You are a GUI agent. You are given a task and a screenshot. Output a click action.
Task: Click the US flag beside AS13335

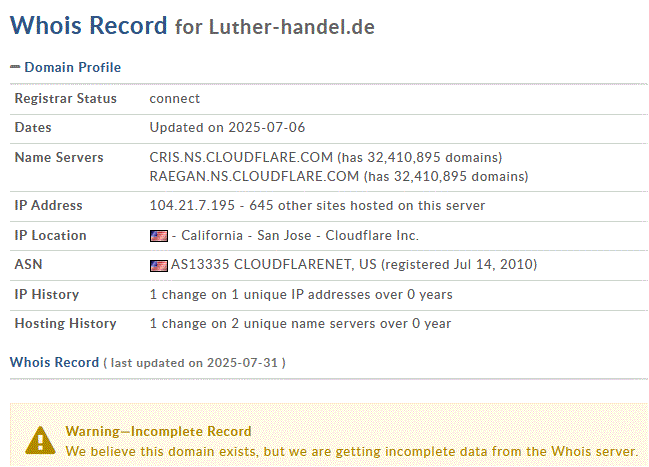pos(158,266)
